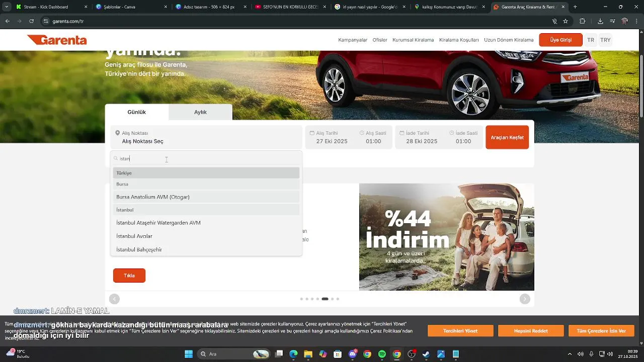This screenshot has width=644, height=362.
Task: Open Discord from the taskbar
Action: [x=352, y=354]
